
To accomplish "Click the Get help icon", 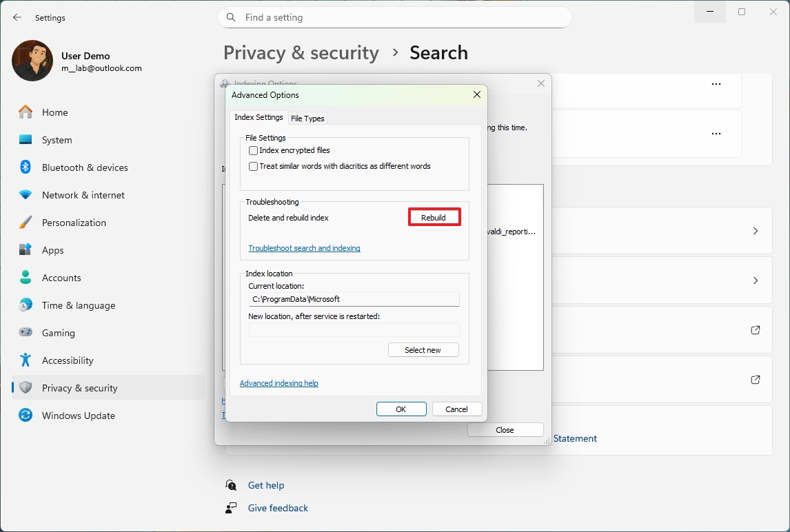I will (x=232, y=485).
